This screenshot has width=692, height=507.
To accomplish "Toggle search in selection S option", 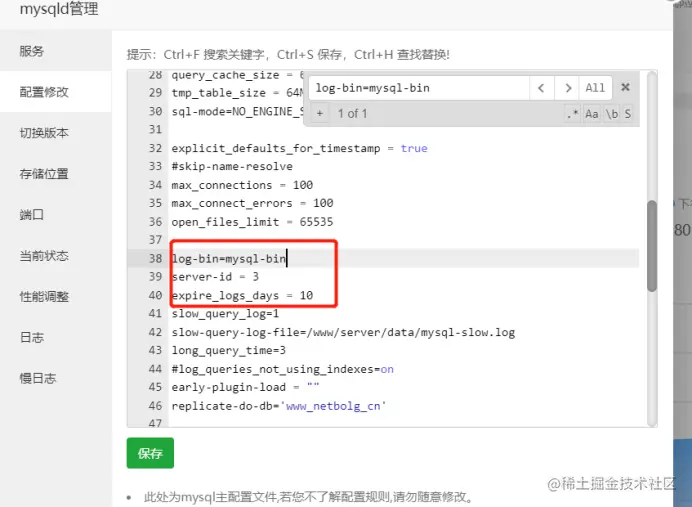I will coord(627,114).
